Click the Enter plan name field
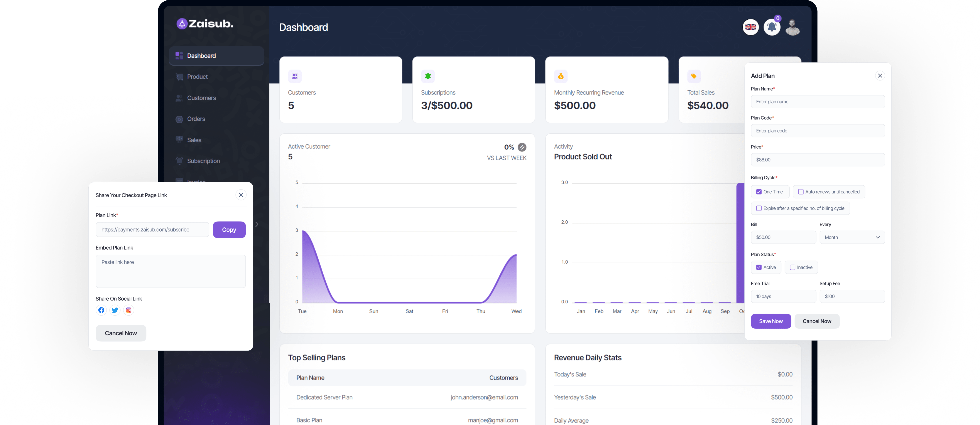The image size is (980, 425). [x=817, y=102]
